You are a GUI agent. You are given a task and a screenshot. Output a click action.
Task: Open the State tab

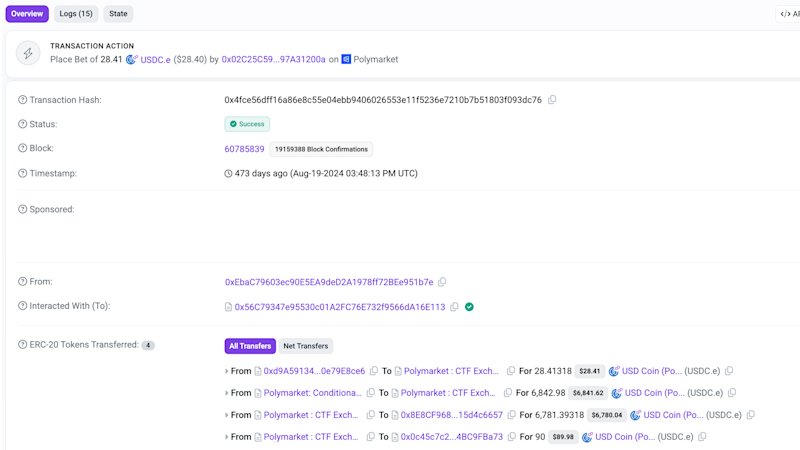[118, 14]
